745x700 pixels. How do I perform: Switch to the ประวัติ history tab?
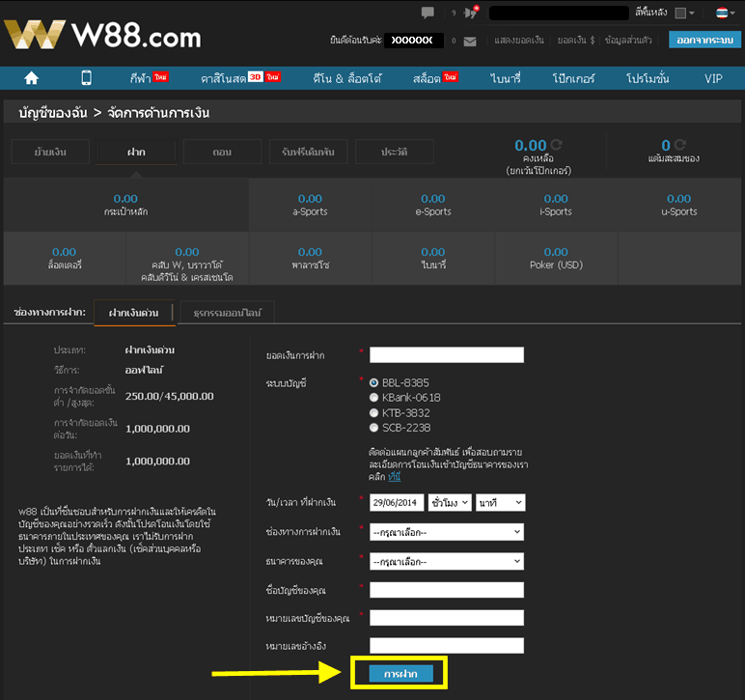coord(395,153)
